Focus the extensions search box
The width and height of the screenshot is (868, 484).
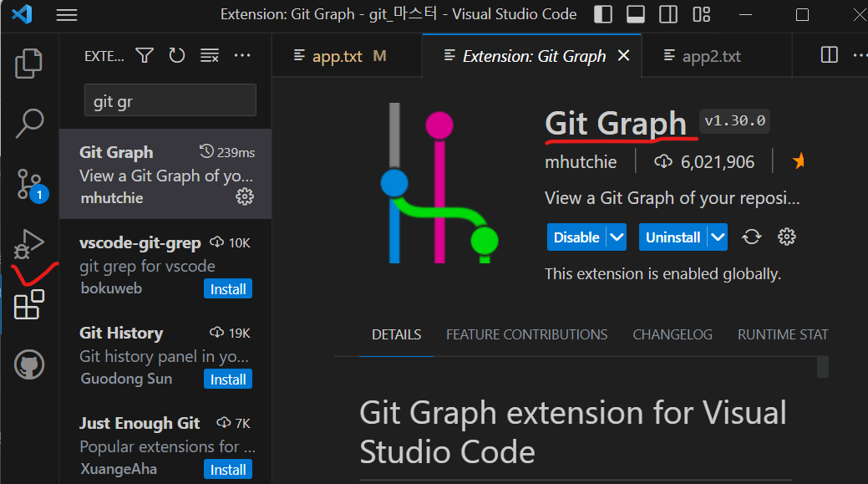tap(170, 100)
